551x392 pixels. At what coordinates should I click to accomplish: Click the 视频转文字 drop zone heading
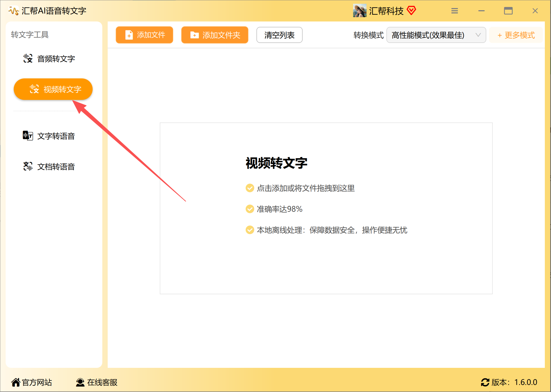click(x=277, y=163)
